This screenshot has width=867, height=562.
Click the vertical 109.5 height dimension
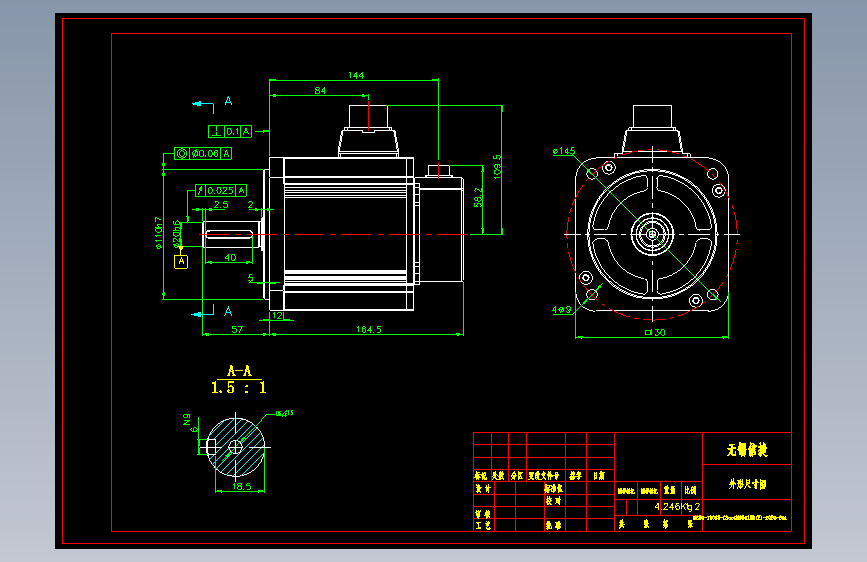pyautogui.click(x=497, y=166)
